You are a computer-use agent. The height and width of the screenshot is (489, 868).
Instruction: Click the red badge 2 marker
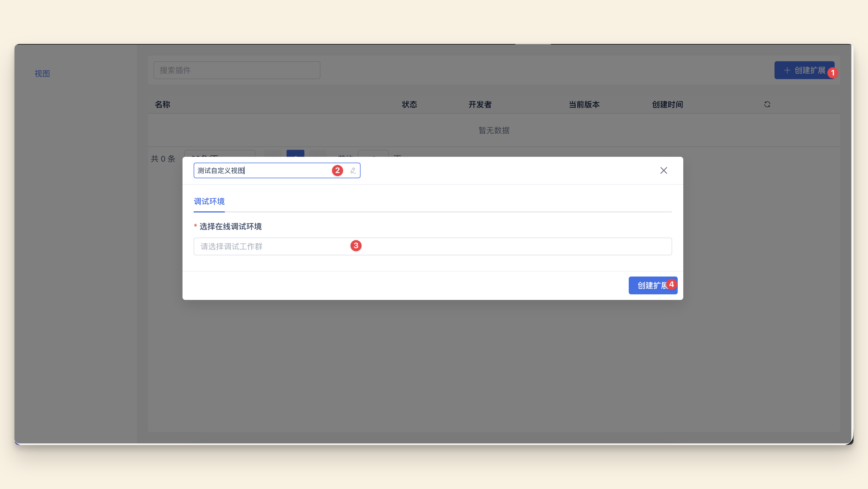click(x=337, y=170)
